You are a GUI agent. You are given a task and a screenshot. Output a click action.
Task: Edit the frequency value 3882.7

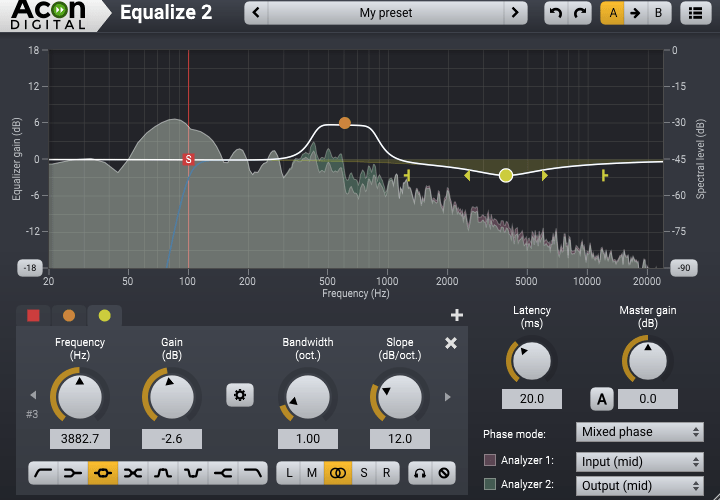coord(80,439)
